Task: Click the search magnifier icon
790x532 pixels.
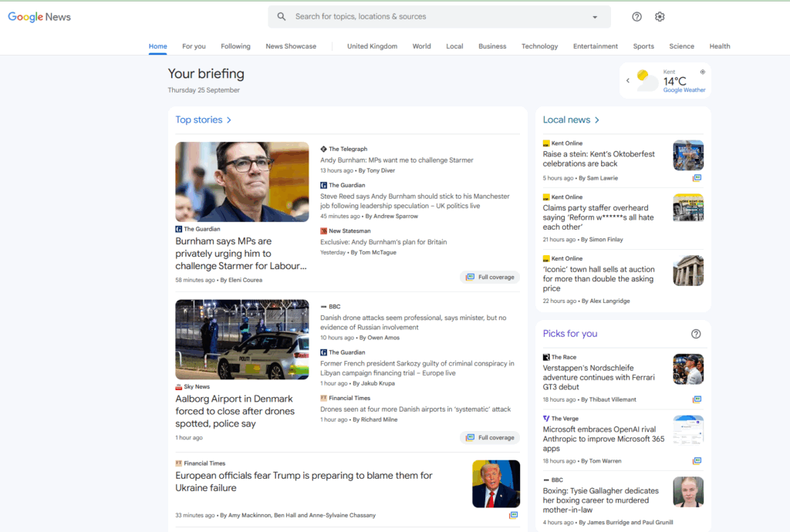Action: click(x=282, y=17)
